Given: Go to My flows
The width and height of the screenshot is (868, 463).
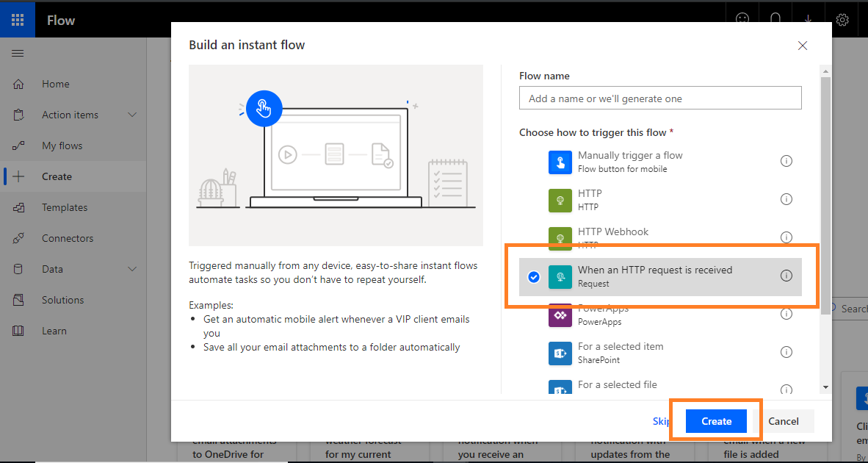Looking at the screenshot, I should point(62,146).
